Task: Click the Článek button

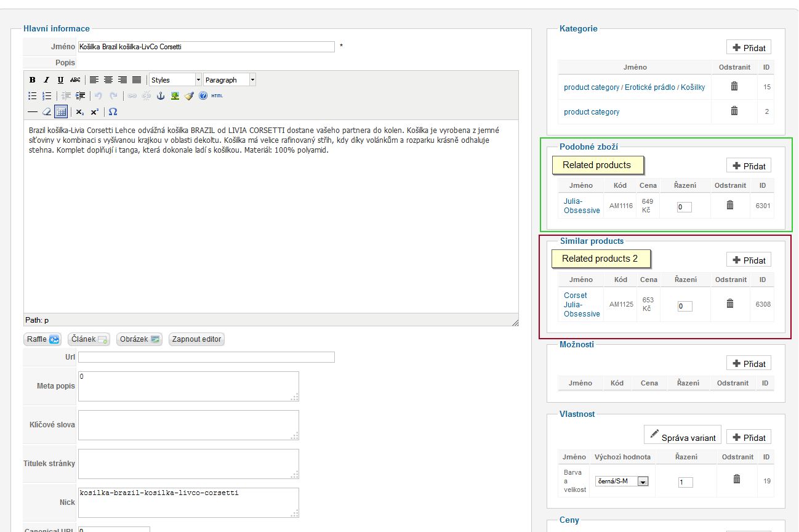Action: coord(89,339)
